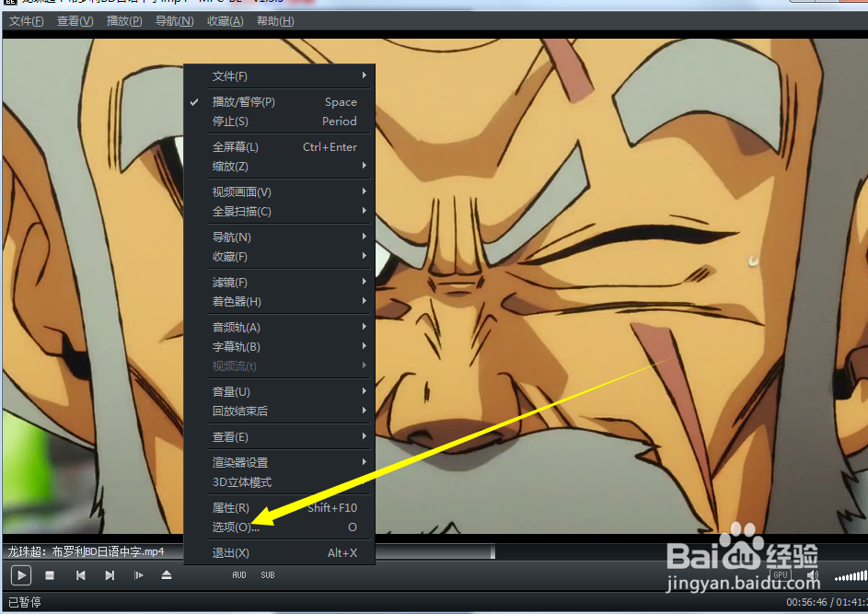Open the 查看(V) menu in the menu bar
Screen dimensions: 868x614
click(x=75, y=21)
